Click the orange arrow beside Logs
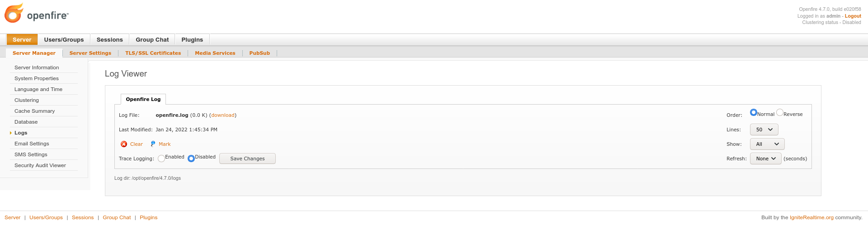This screenshot has width=868, height=226. coord(10,133)
